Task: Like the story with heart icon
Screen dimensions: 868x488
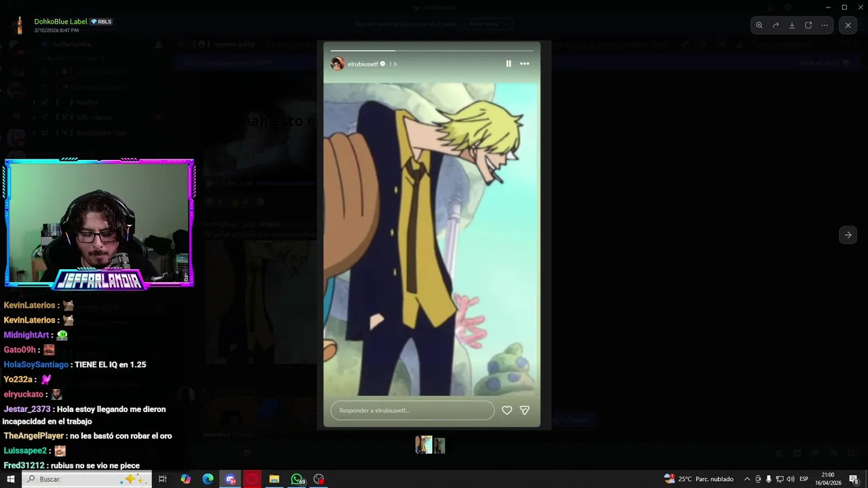Action: tap(507, 410)
